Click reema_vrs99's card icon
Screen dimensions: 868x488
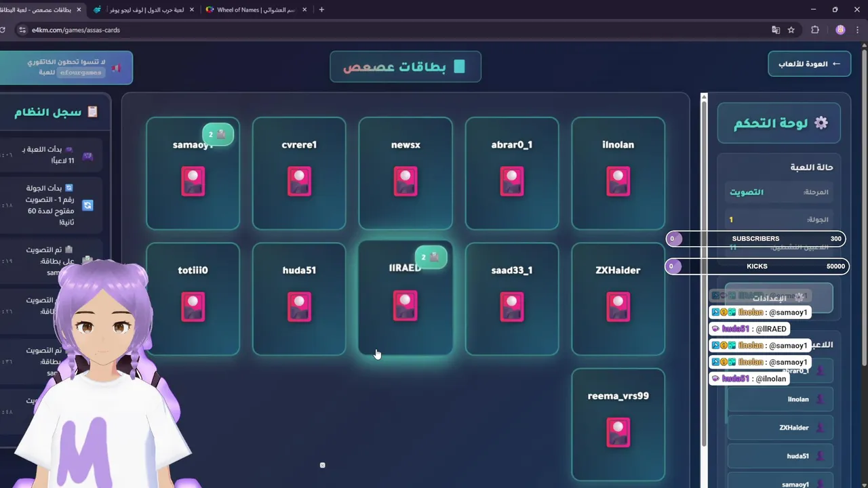tap(618, 432)
